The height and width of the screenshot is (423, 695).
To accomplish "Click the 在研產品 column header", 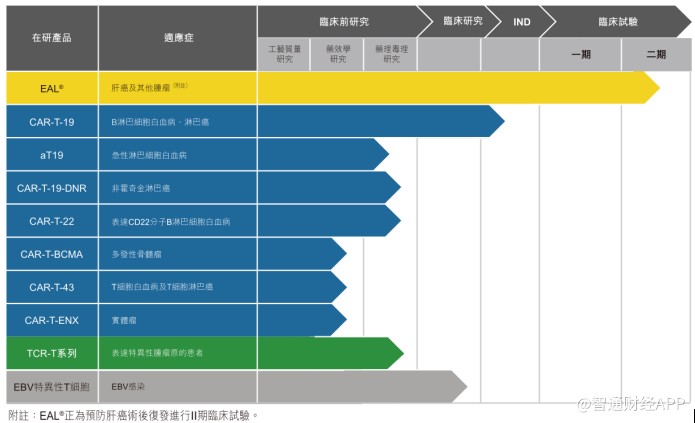I will click(x=52, y=38).
